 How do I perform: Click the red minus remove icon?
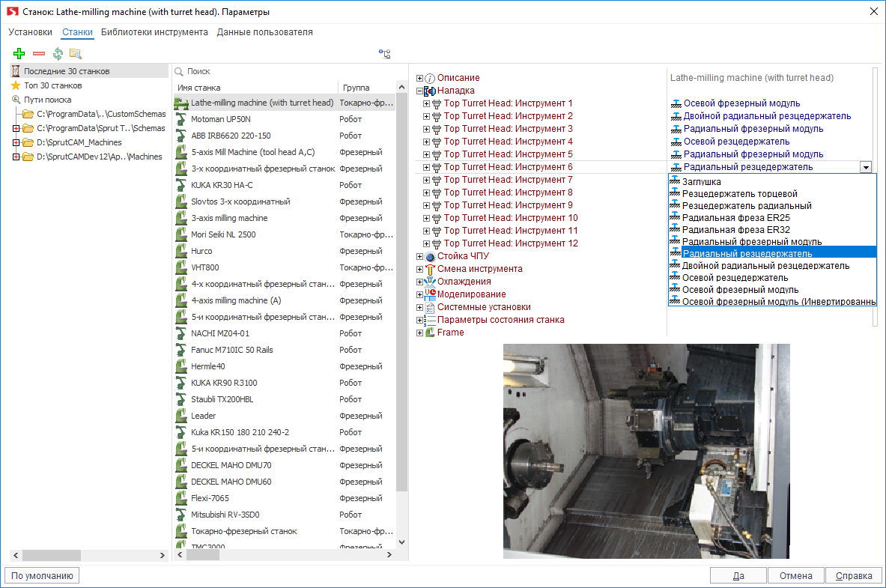point(39,54)
